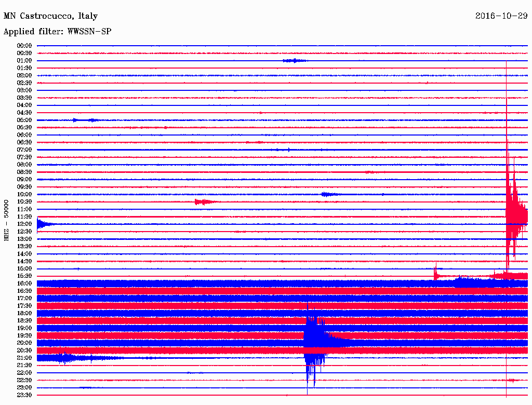Screen dimensions: 532x405
Task: Click the 22:00 time label
Action: click(x=24, y=373)
